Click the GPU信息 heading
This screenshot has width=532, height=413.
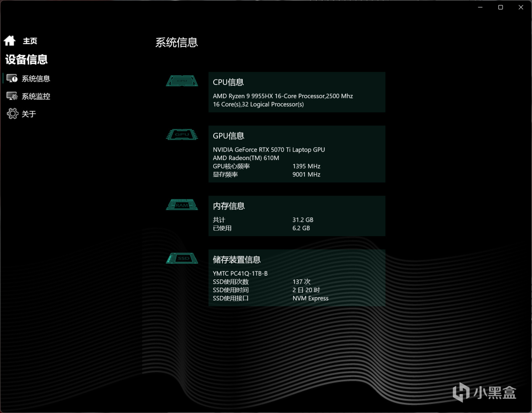point(228,136)
